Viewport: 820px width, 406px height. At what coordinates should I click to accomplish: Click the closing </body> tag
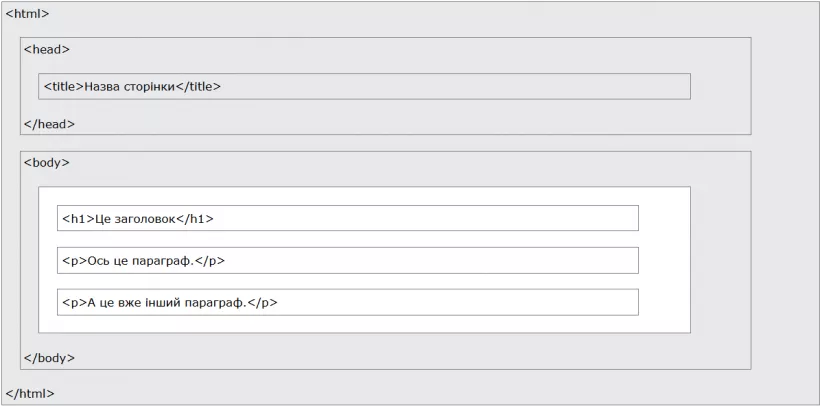[50, 357]
